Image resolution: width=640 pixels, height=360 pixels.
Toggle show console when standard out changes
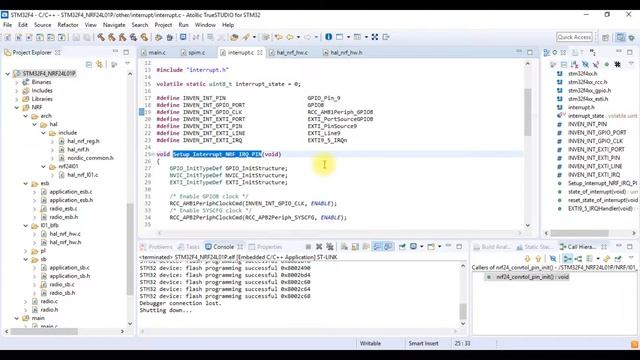tap(377, 247)
